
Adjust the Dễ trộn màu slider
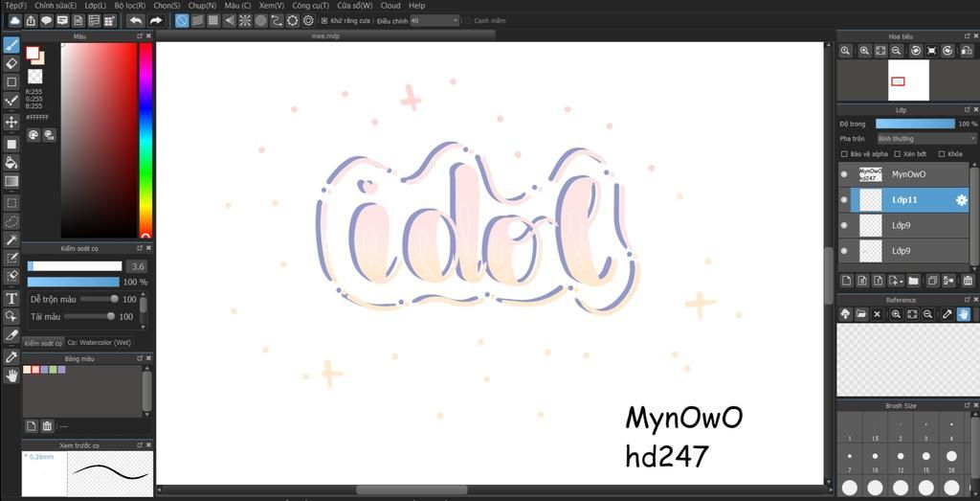pos(99,300)
